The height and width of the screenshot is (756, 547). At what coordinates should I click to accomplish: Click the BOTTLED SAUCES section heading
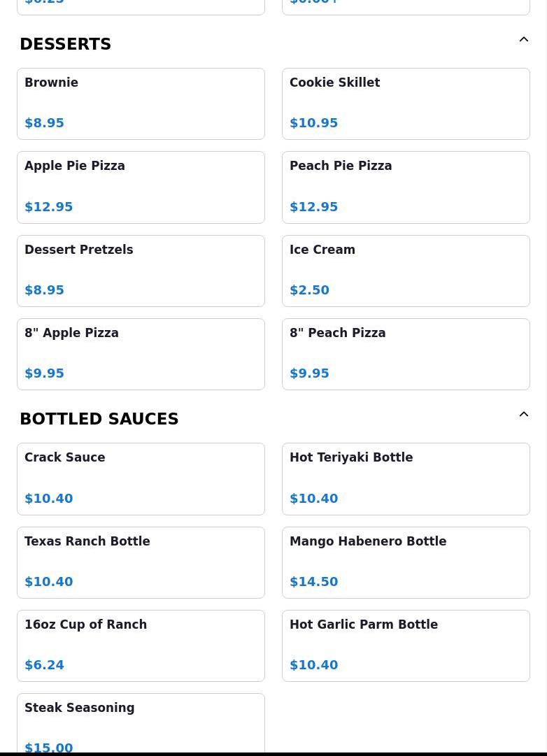[99, 419]
